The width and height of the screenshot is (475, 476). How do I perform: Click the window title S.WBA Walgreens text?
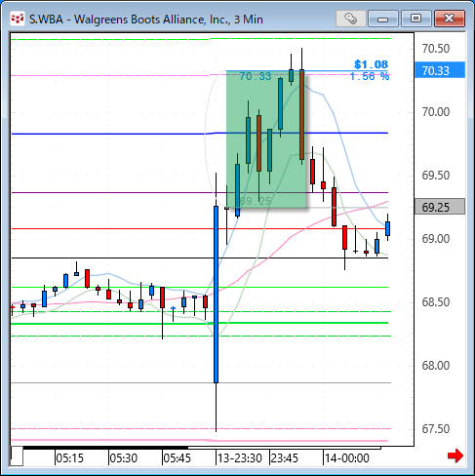click(x=146, y=20)
